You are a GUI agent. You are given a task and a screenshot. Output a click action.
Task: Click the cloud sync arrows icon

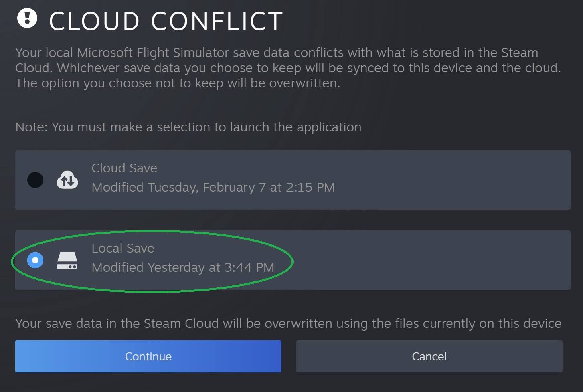pos(67,180)
